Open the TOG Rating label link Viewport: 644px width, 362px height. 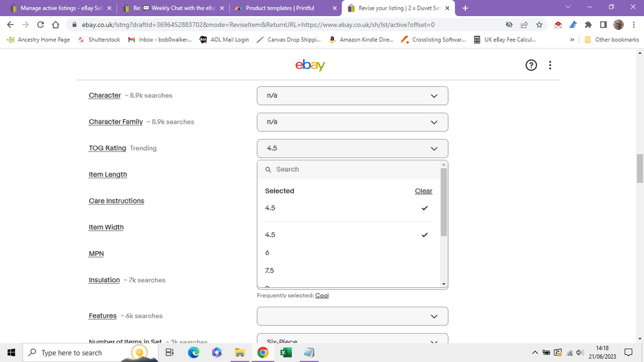107,148
